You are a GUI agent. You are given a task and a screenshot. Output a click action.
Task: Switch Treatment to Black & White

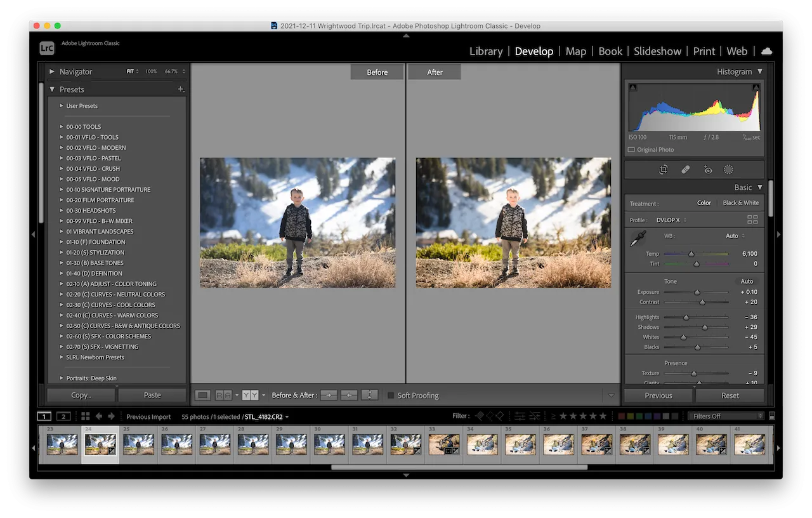741,203
